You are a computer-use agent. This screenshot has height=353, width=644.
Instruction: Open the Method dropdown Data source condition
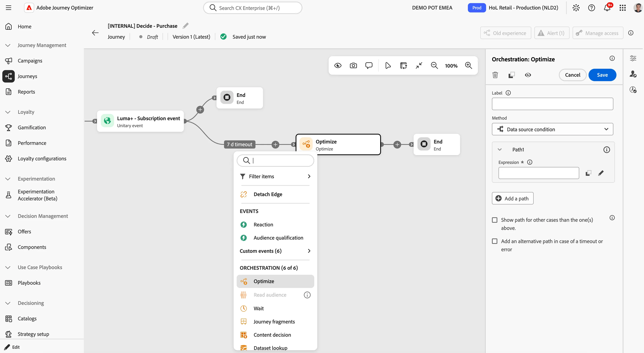[552, 129]
